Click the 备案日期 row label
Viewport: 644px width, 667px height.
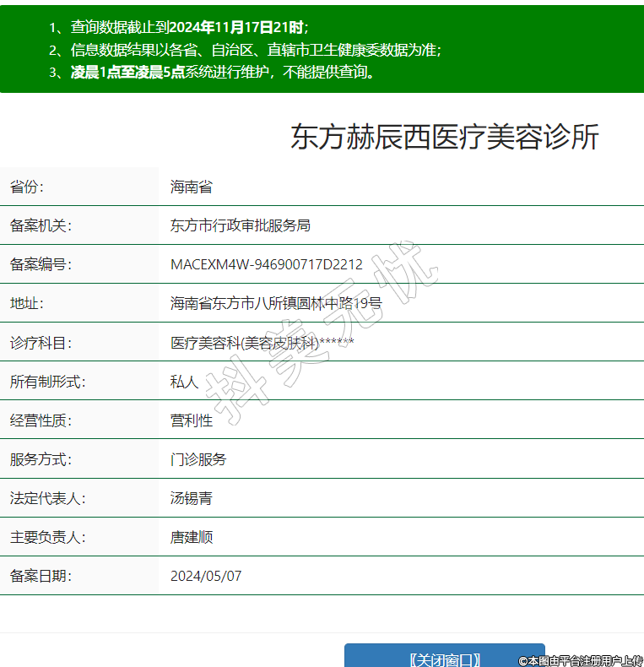coord(41,576)
